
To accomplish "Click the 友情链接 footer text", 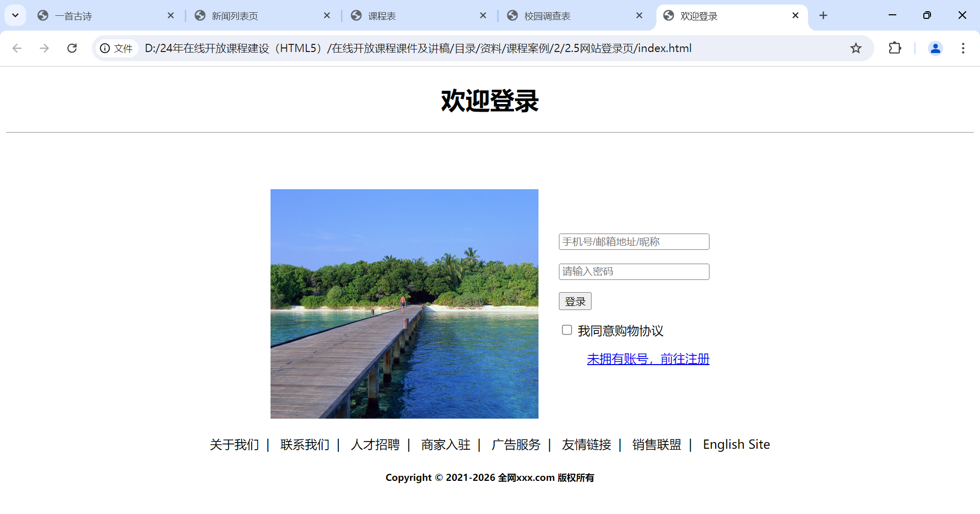I will 586,445.
